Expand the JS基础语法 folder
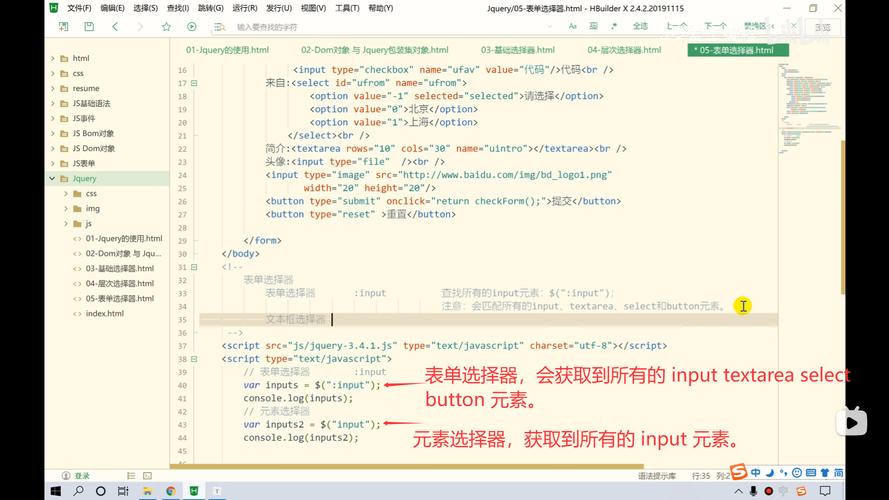Screen dimensions: 889x500 [53, 103]
